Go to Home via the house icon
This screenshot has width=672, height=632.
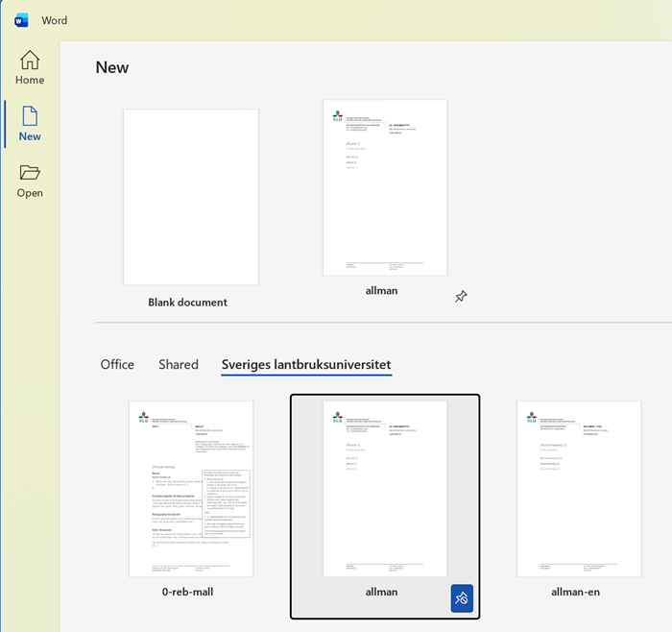(30, 61)
